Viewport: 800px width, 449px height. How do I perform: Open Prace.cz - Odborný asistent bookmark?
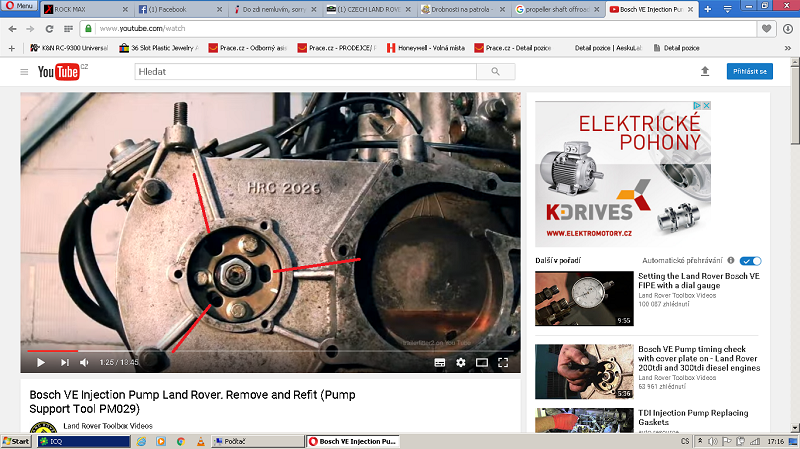point(248,48)
